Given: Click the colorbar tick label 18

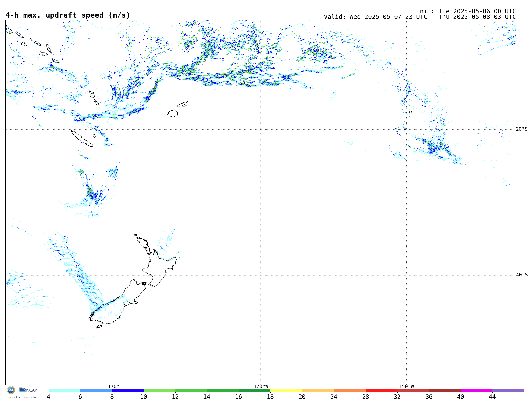Looking at the screenshot, I should pos(270,397).
